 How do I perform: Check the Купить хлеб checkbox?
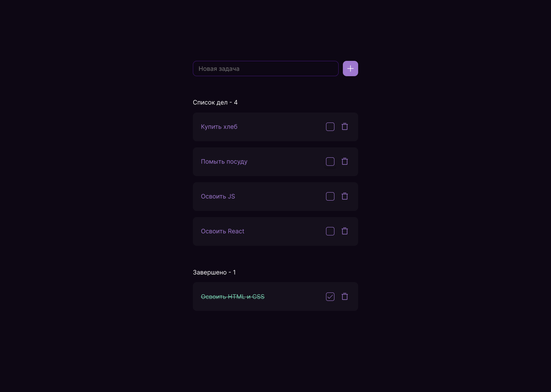click(x=330, y=127)
